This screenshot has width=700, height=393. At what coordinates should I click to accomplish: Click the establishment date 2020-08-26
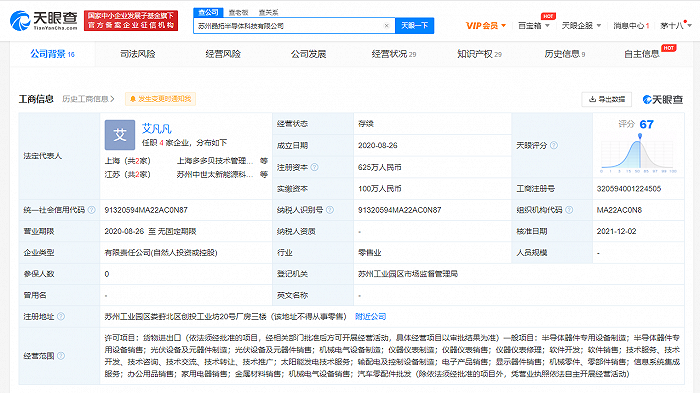pyautogui.click(x=377, y=145)
